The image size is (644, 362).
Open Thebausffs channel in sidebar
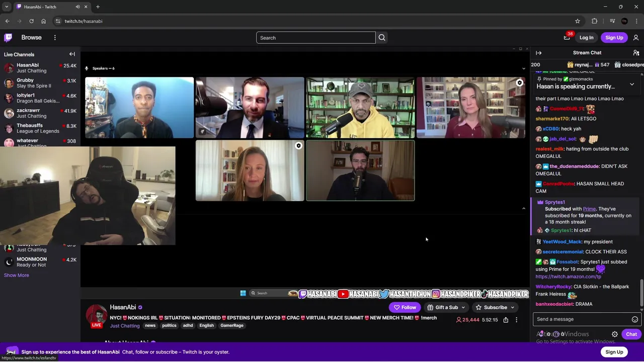tap(40, 128)
